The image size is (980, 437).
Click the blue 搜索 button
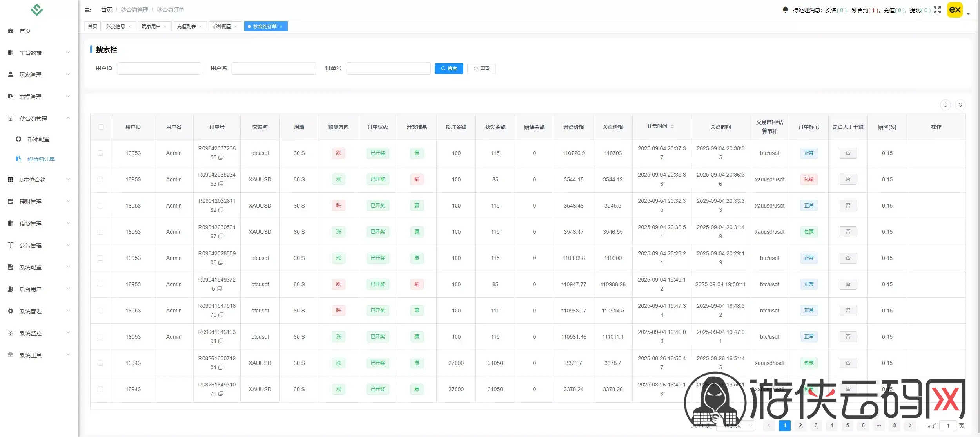coord(449,69)
